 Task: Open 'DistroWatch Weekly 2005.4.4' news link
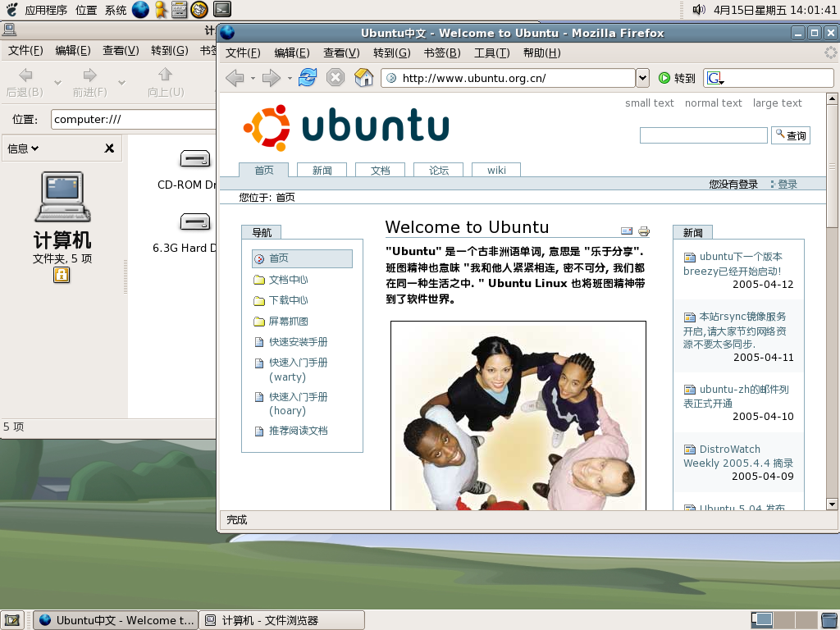click(x=737, y=456)
